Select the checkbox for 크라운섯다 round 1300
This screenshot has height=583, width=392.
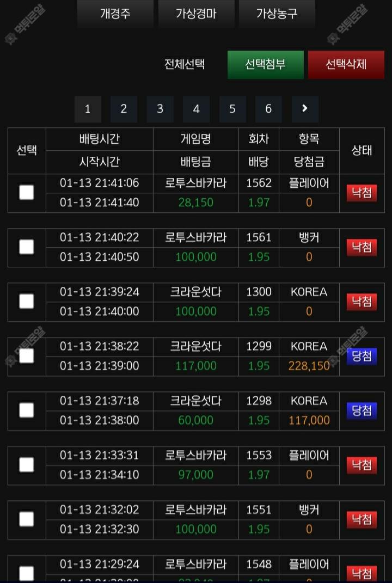click(27, 302)
